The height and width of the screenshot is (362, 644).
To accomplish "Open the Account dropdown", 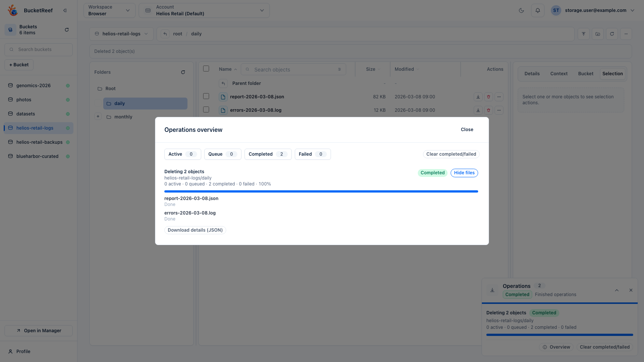I will (x=204, y=10).
